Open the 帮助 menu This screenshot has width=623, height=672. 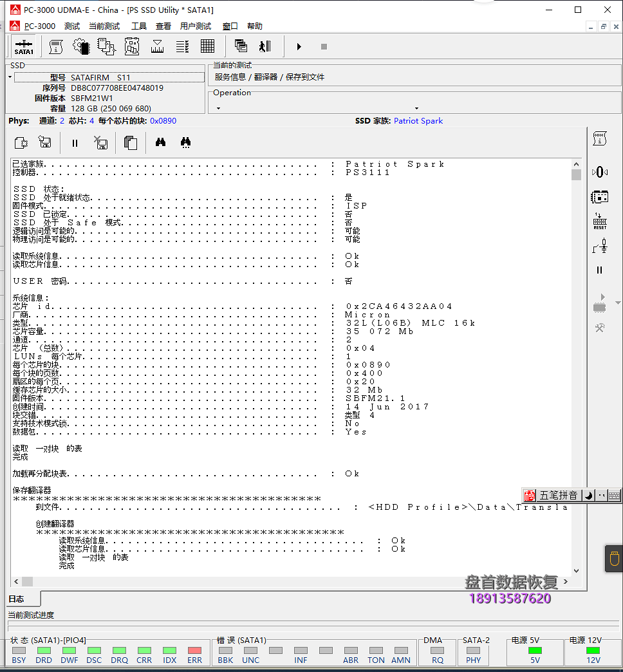click(255, 26)
